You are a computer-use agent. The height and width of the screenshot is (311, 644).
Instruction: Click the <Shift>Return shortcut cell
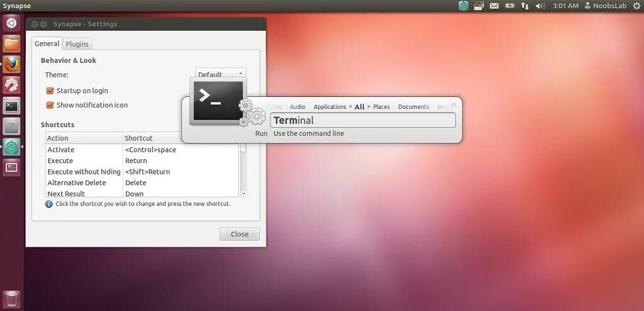[147, 171]
